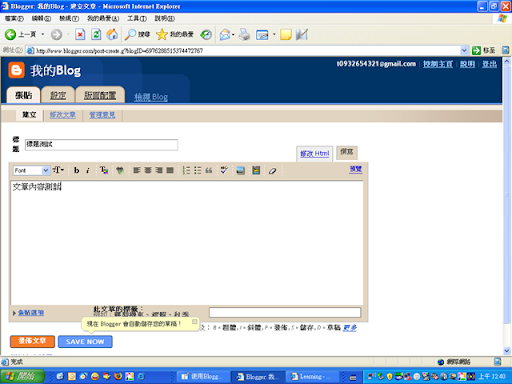Open the text color picker icon

pyautogui.click(x=104, y=170)
